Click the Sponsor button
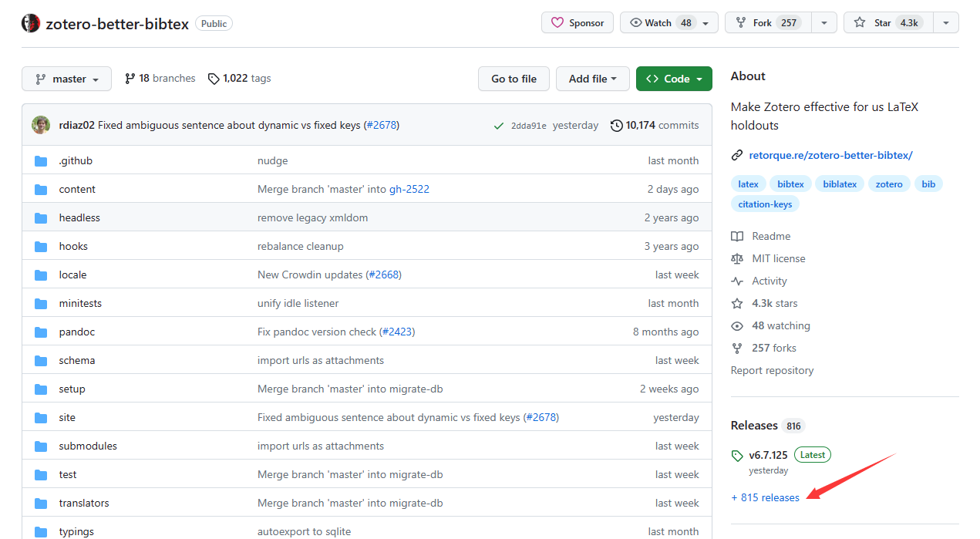The width and height of the screenshot is (980, 539). 578,23
